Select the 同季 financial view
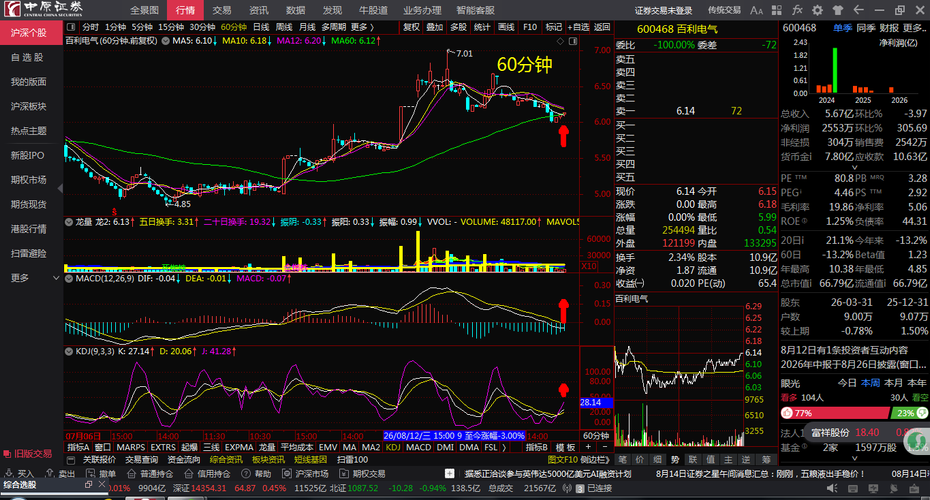Image resolution: width=930 pixels, height=500 pixels. (x=866, y=28)
